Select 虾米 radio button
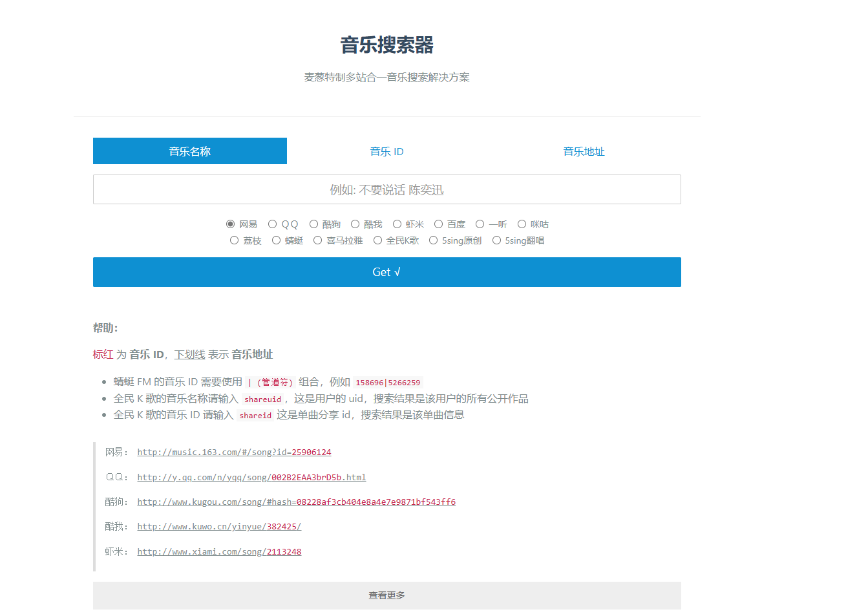857x616 pixels. 397,224
